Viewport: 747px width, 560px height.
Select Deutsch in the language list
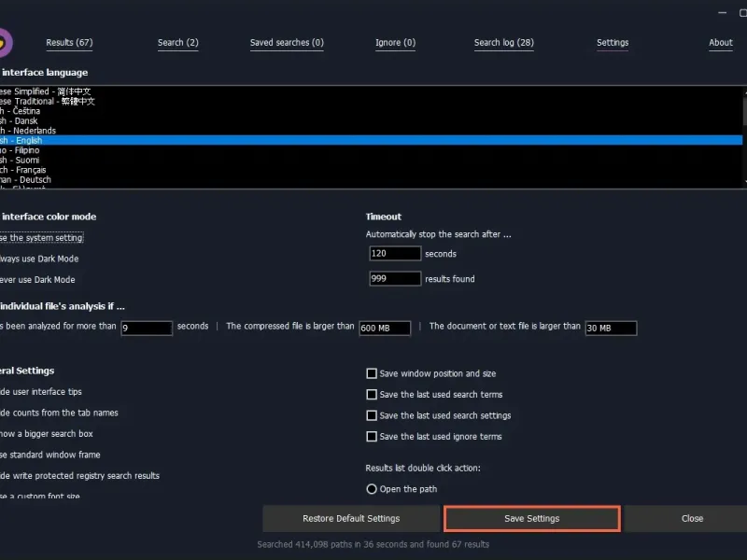(x=371, y=179)
